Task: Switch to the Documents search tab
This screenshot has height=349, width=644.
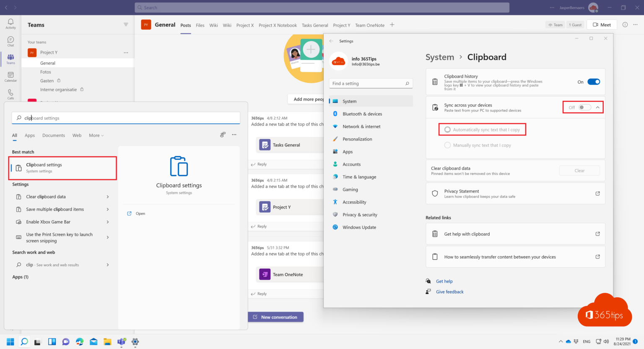Action: (53, 135)
